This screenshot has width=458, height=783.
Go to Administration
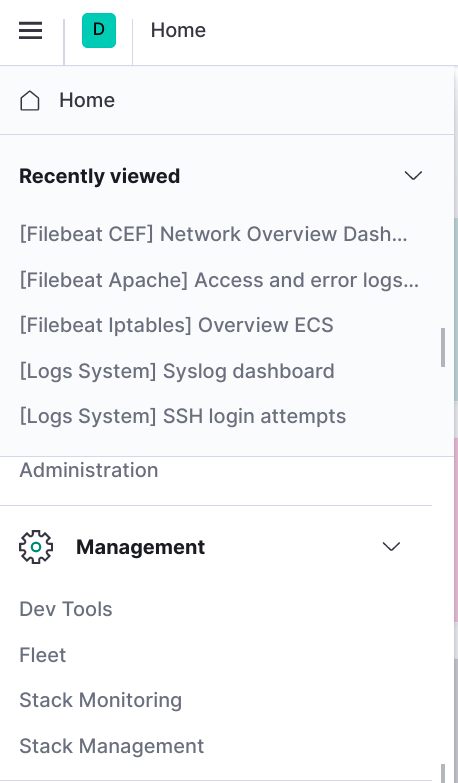pos(89,470)
